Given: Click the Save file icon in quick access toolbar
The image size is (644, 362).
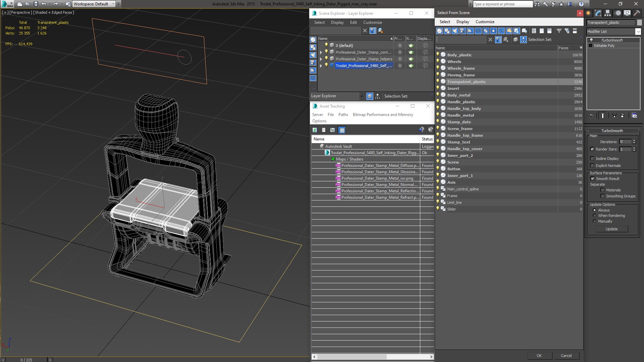Looking at the screenshot, I should 36,4.
